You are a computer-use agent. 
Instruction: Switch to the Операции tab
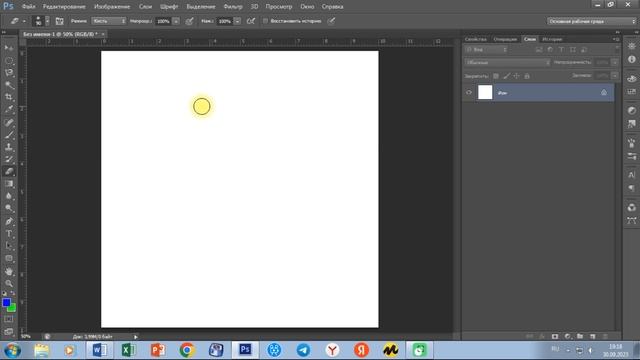point(505,39)
